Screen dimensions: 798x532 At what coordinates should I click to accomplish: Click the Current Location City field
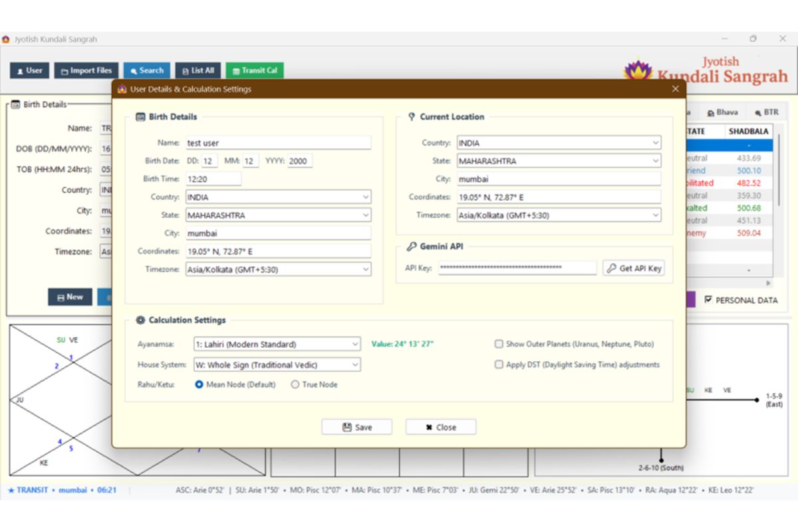559,179
